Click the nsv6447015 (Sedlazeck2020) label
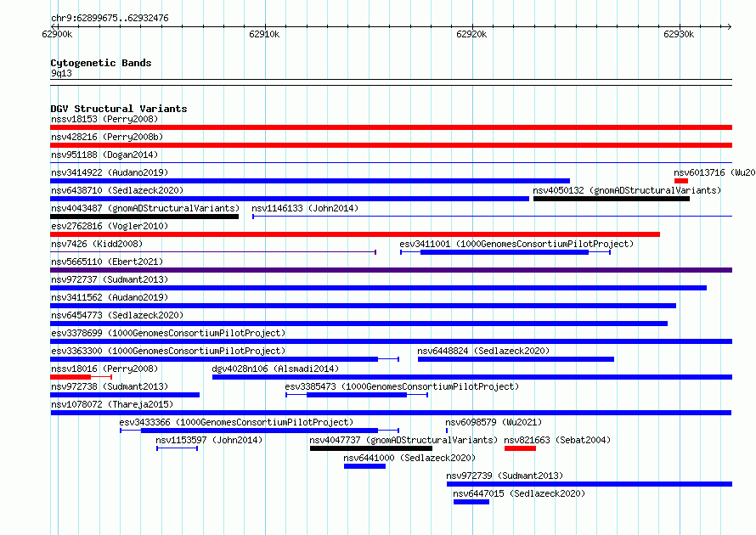 click(519, 493)
